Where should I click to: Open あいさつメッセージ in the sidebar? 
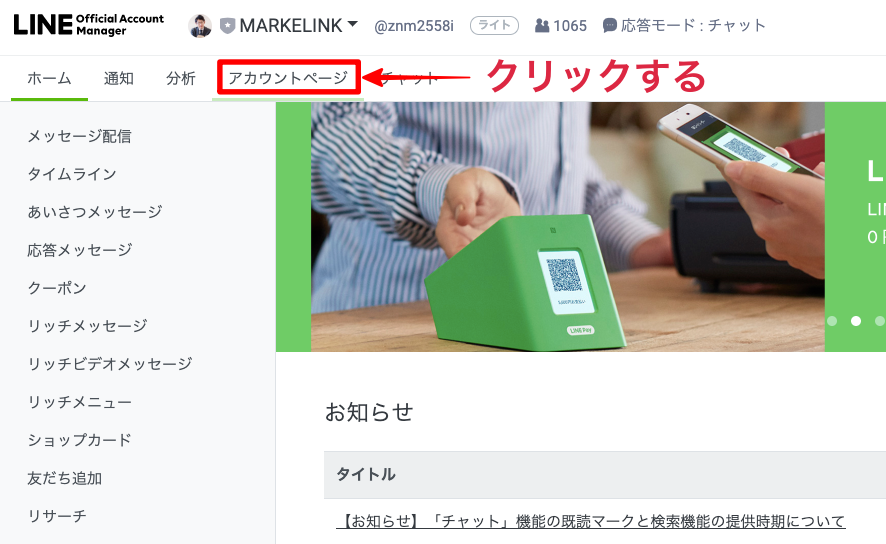click(95, 212)
